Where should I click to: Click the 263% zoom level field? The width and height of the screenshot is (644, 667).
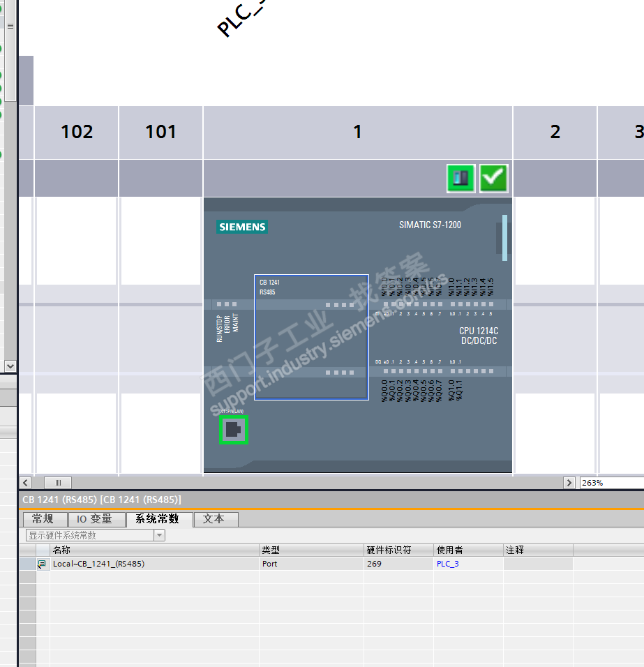(611, 483)
